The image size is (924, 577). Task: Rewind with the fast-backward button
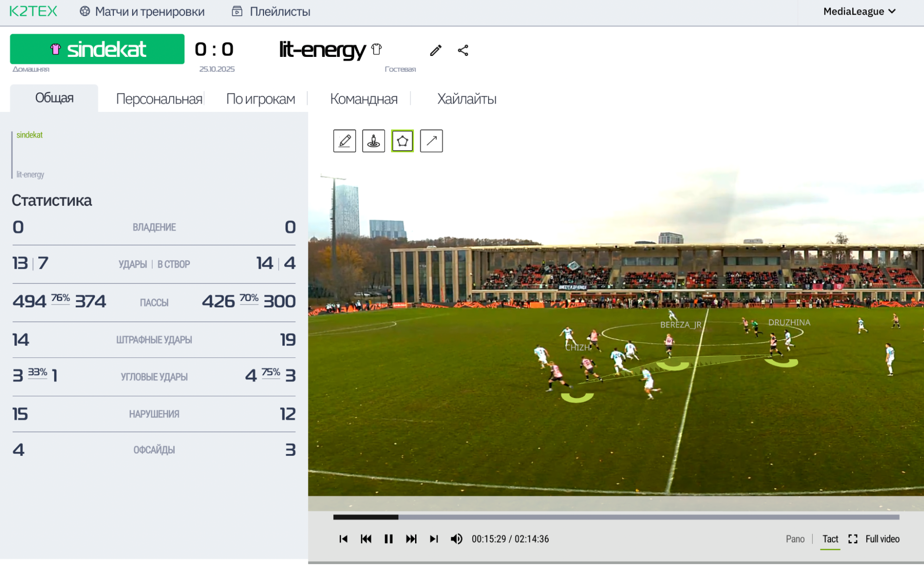point(366,539)
